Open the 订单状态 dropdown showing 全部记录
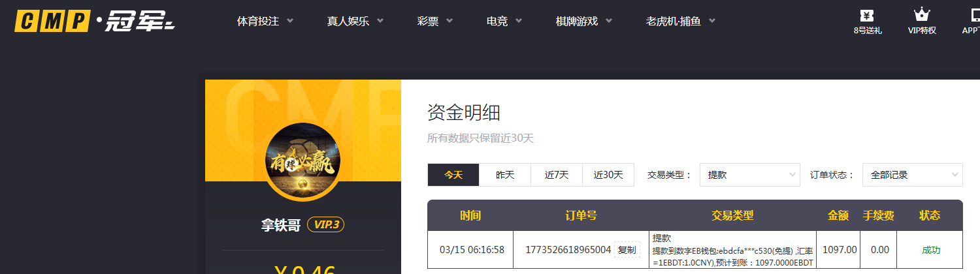 click(x=912, y=175)
